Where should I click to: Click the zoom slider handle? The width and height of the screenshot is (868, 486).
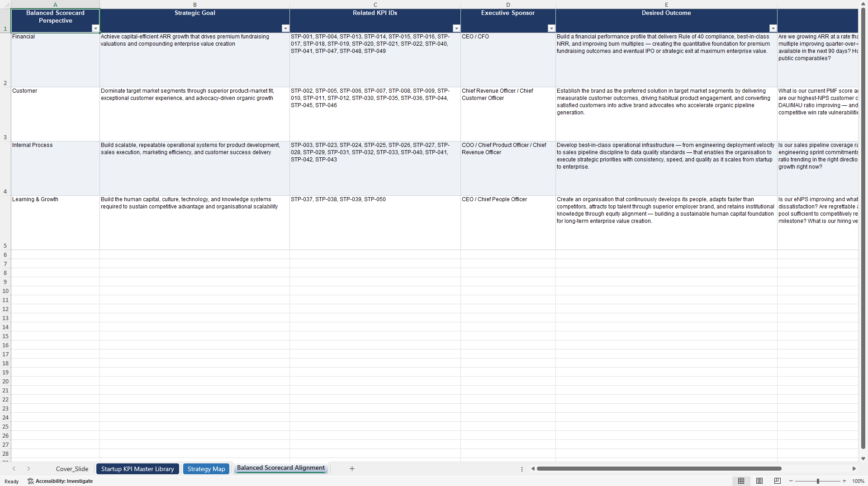pyautogui.click(x=818, y=481)
